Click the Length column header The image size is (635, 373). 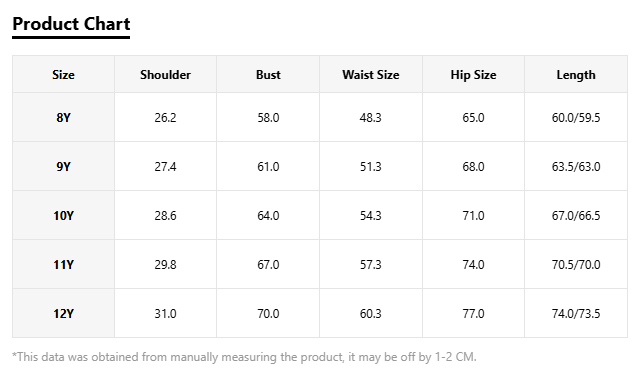tap(576, 75)
